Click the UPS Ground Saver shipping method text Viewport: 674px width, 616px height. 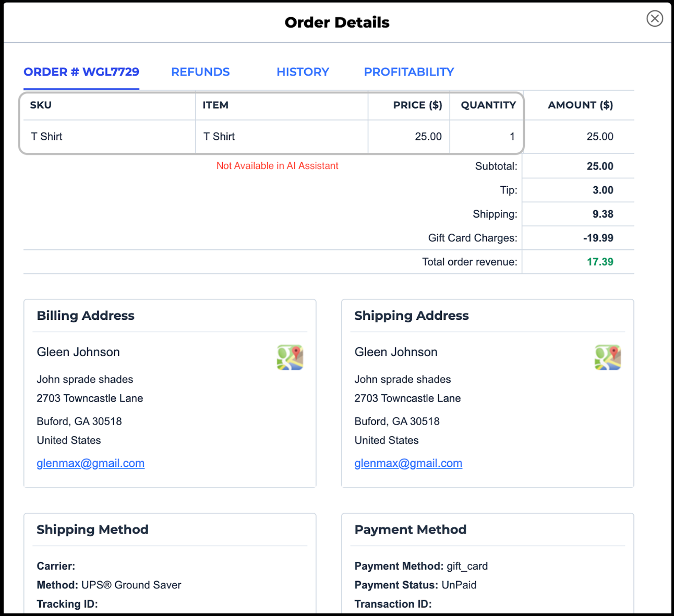coord(131,585)
